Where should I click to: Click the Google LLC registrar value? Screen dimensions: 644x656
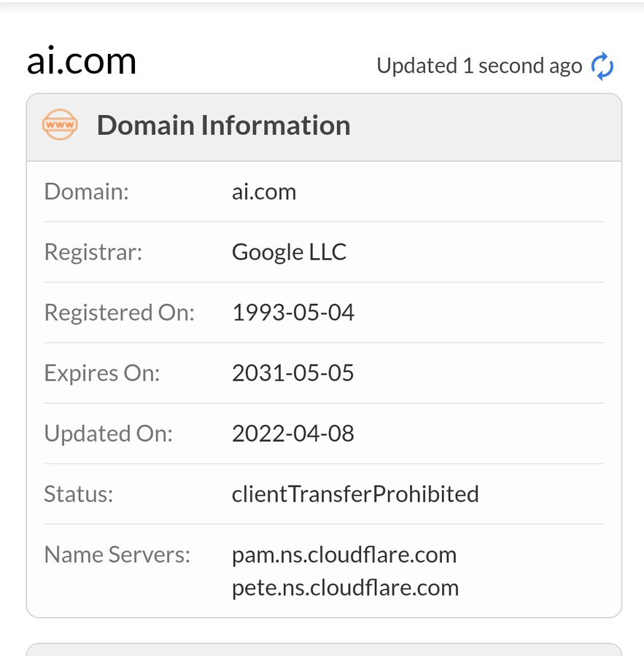(x=289, y=252)
